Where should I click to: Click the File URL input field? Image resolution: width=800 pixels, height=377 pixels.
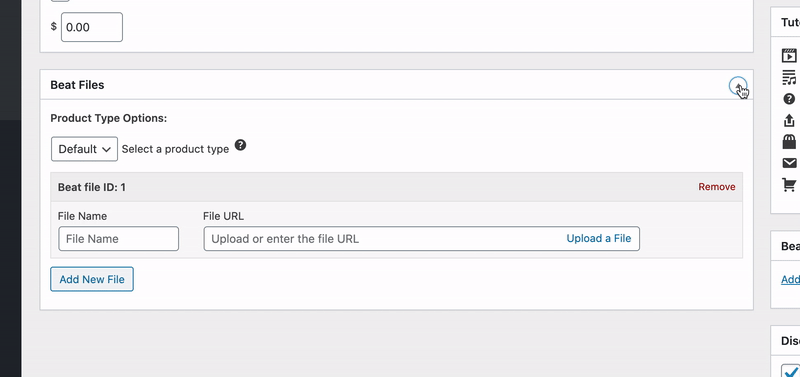click(421, 239)
